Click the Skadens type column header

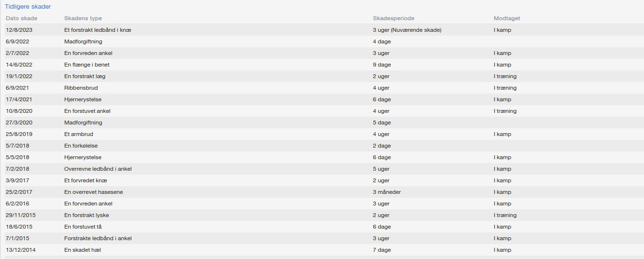pos(83,18)
